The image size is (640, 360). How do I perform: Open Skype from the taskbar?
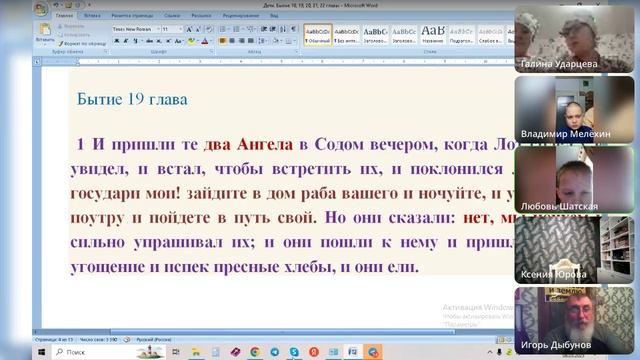click(294, 352)
